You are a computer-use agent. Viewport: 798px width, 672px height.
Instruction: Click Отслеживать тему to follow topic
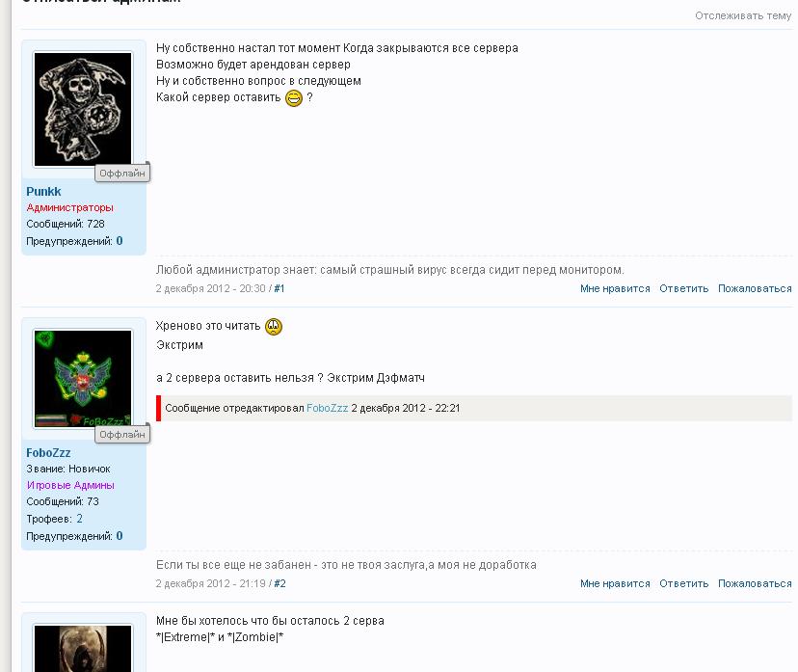pyautogui.click(x=743, y=15)
